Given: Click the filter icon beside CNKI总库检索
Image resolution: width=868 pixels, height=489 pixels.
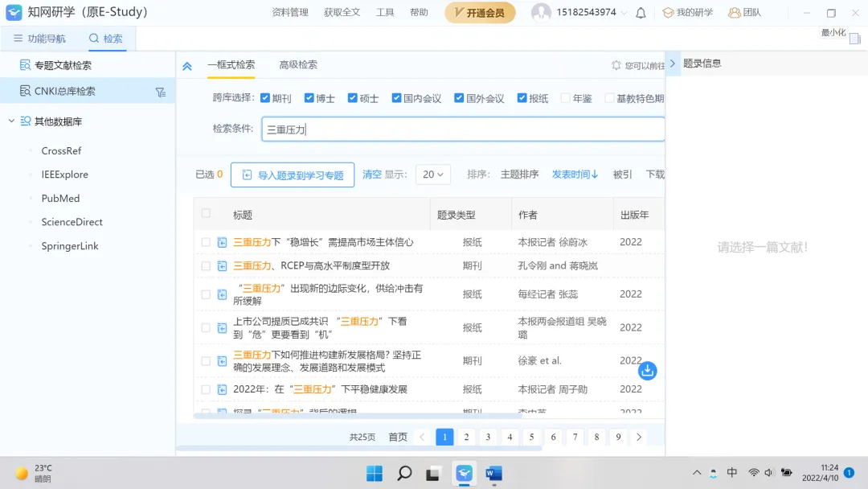Looking at the screenshot, I should (161, 92).
